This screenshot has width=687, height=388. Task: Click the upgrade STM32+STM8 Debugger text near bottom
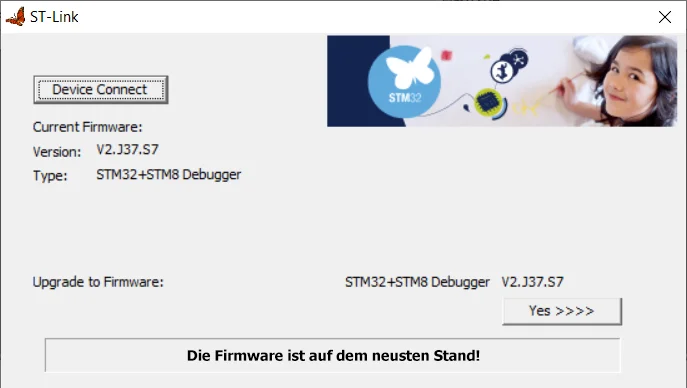point(417,282)
